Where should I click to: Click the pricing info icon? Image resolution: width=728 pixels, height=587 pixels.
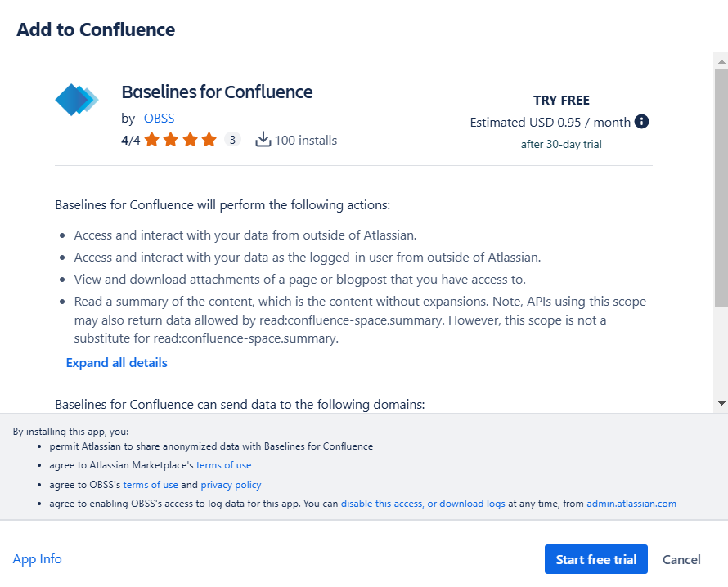(642, 122)
